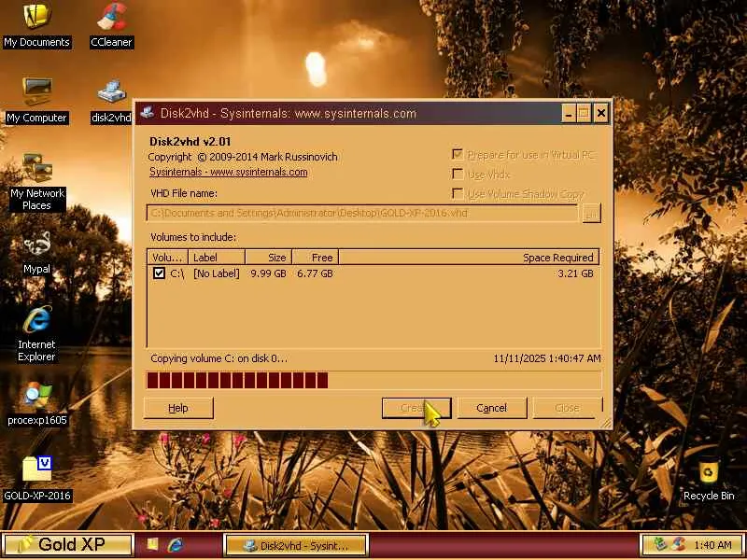Launch Mypal browser desktop icon
747x560 pixels.
tap(36, 252)
